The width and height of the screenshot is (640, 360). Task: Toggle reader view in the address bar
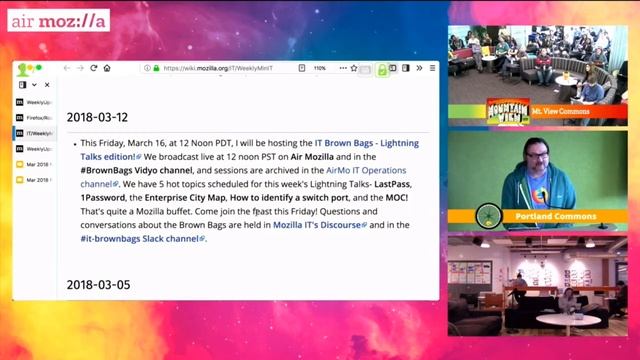tap(302, 68)
